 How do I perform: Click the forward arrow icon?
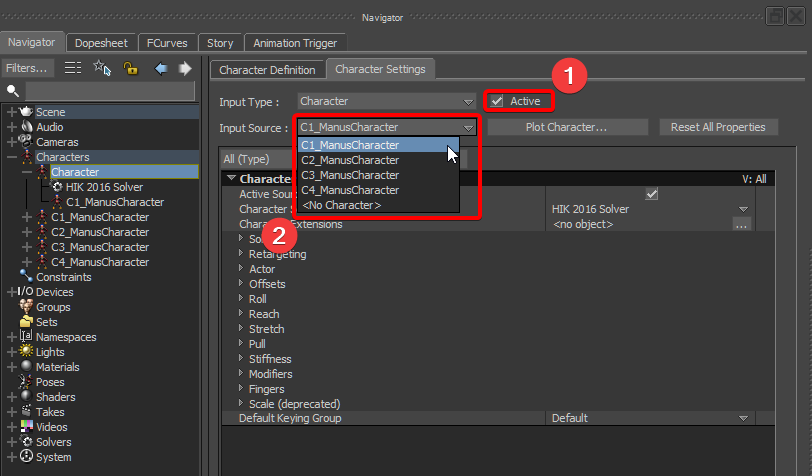[x=184, y=68]
